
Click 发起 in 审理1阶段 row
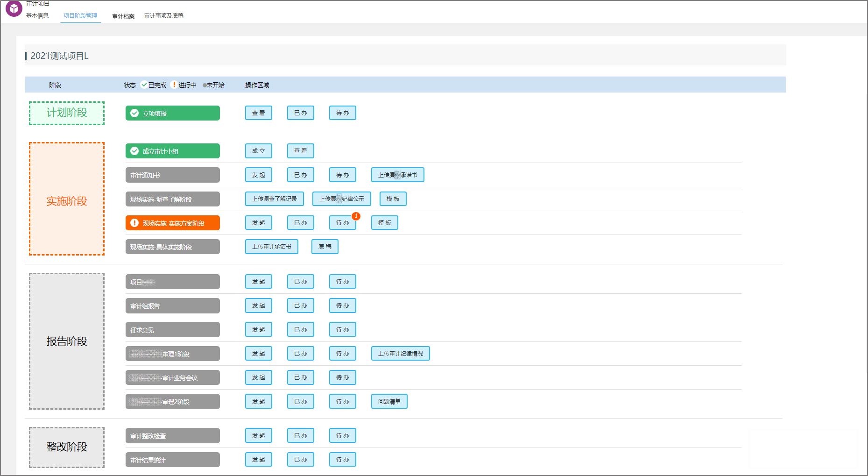[x=259, y=353]
